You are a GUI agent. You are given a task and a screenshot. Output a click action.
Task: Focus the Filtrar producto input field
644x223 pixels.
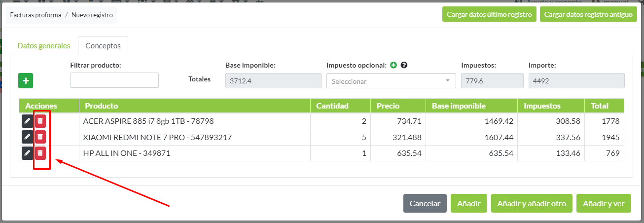pyautogui.click(x=114, y=80)
